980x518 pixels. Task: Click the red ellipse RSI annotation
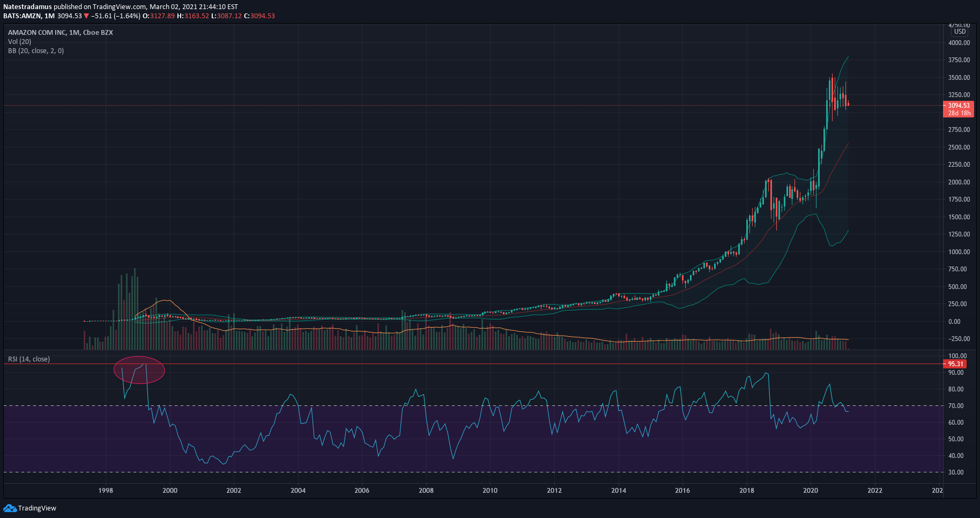(139, 370)
